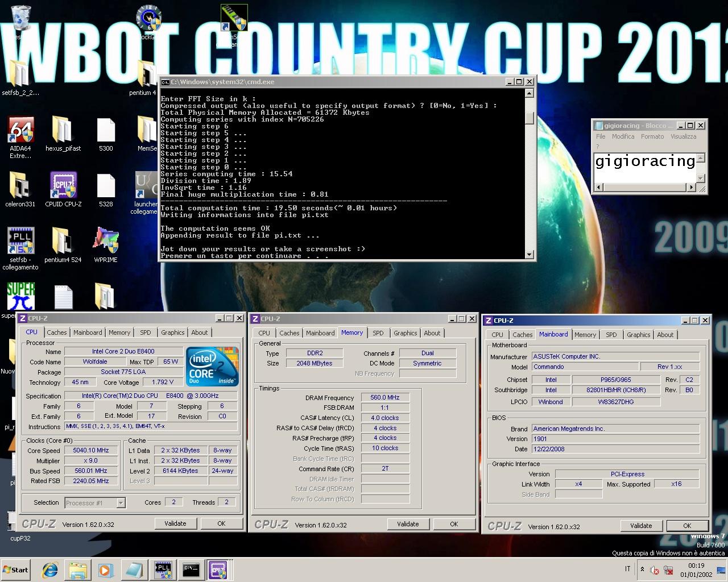728x582 pixels.
Task: Open the pentium4 524 folder
Action: click(63, 246)
